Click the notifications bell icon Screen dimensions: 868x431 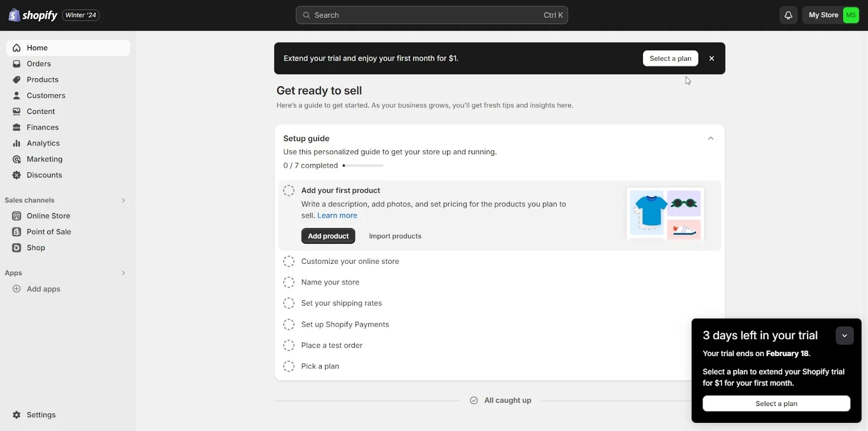(x=788, y=15)
